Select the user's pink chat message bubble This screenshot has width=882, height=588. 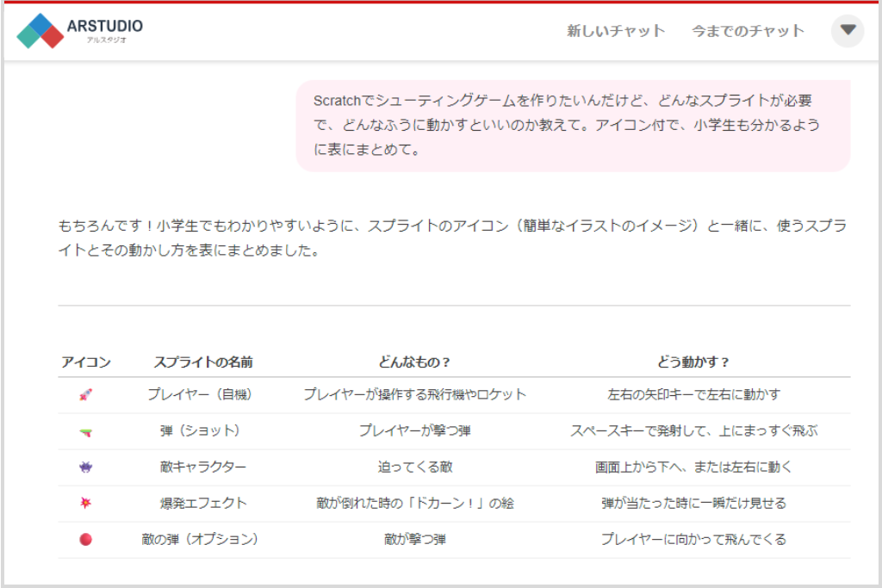point(573,126)
